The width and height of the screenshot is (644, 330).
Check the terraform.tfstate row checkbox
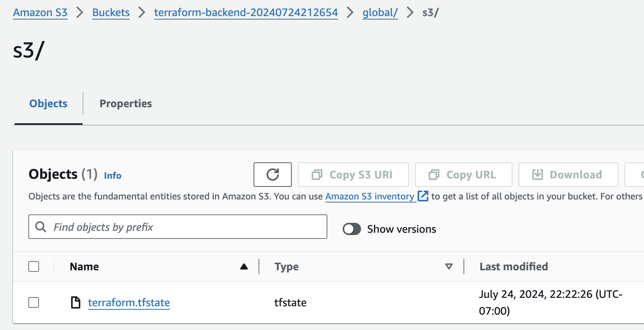[x=34, y=302]
